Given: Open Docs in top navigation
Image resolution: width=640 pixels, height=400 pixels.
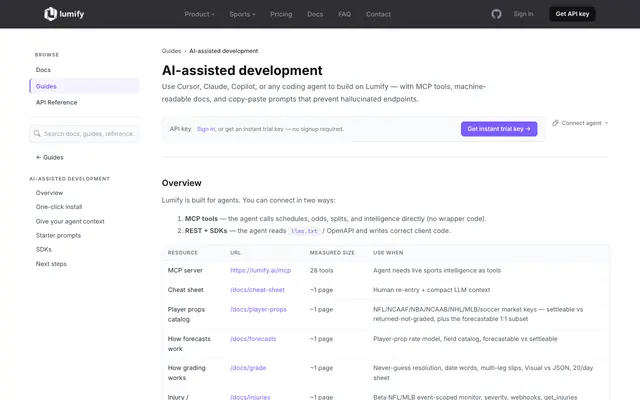Looking at the screenshot, I should tap(315, 14).
